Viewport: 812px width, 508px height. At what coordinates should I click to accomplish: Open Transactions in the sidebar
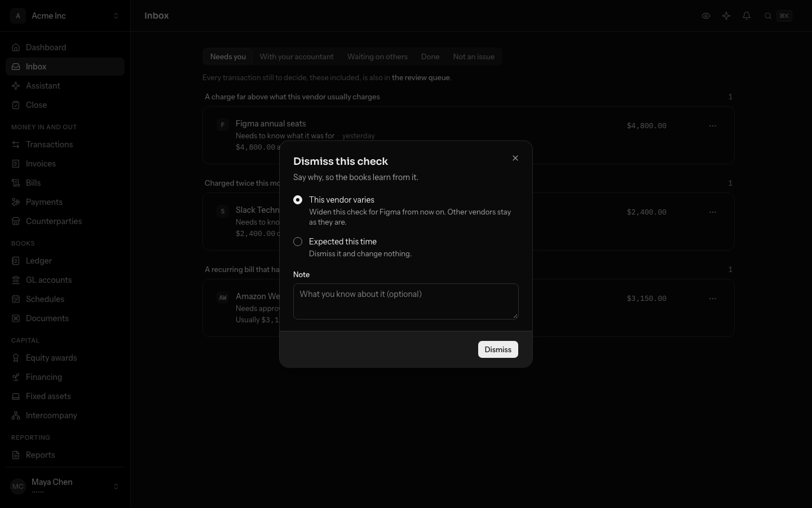[x=65, y=144]
